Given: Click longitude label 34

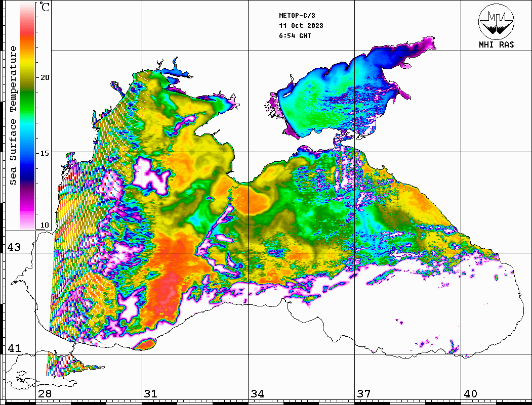Looking at the screenshot, I should pyautogui.click(x=257, y=394).
